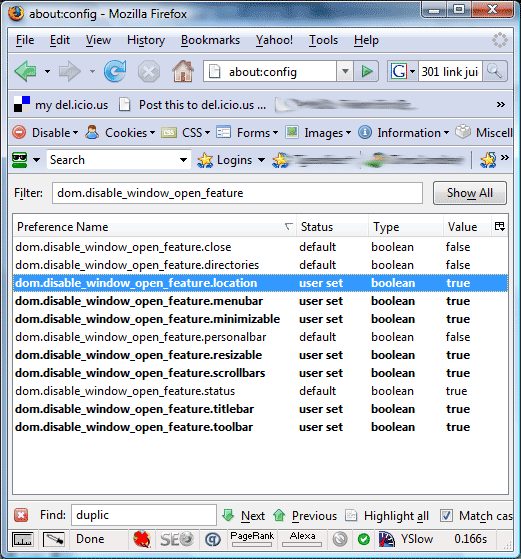Open the Logins dropdown
The width and height of the screenshot is (521, 559).
231,160
